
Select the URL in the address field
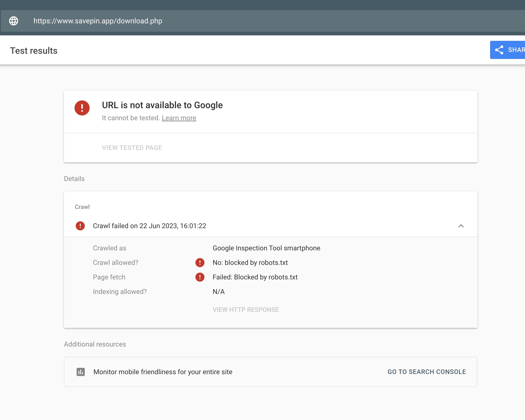click(x=97, y=21)
